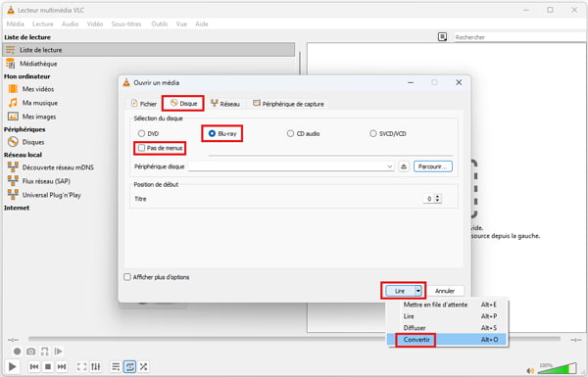The width and height of the screenshot is (588, 377).
Task: Open extended settings equalizer icon
Action: (96, 366)
